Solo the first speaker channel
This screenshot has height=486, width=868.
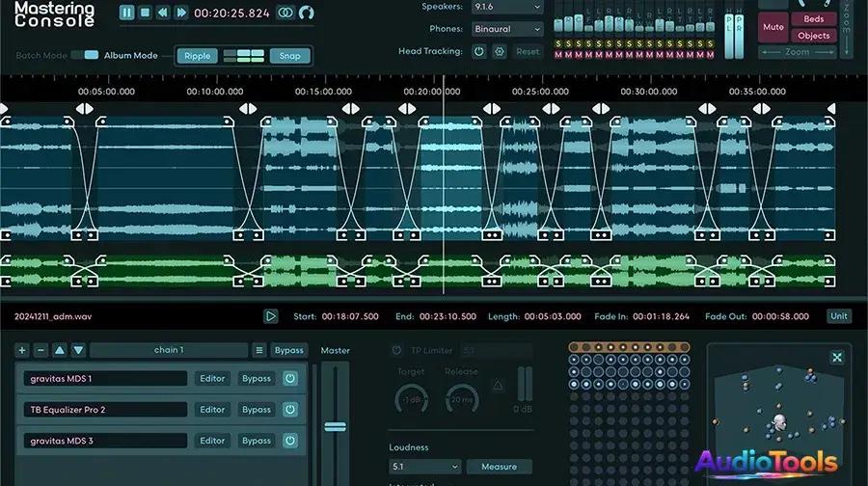(558, 43)
